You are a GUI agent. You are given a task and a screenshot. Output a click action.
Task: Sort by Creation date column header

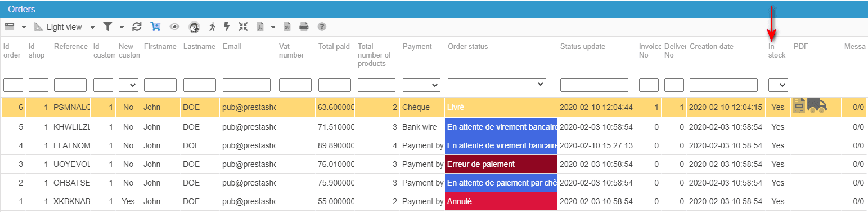pos(712,47)
